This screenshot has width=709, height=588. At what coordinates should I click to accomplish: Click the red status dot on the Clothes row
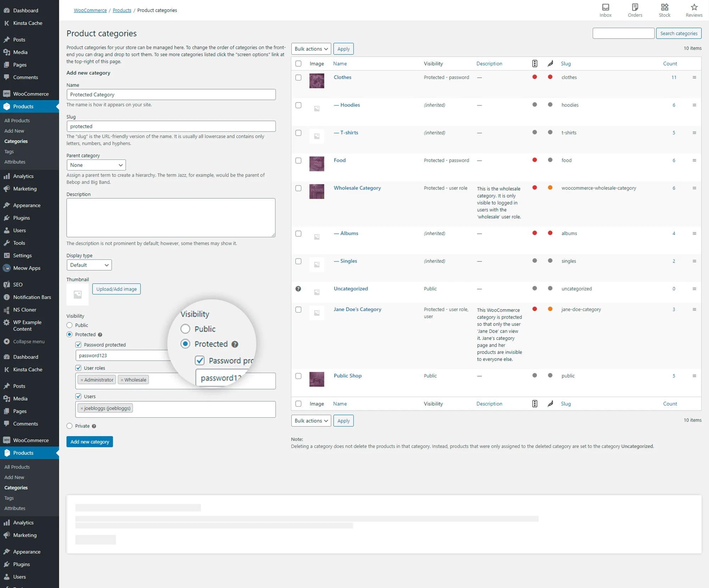pyautogui.click(x=535, y=77)
